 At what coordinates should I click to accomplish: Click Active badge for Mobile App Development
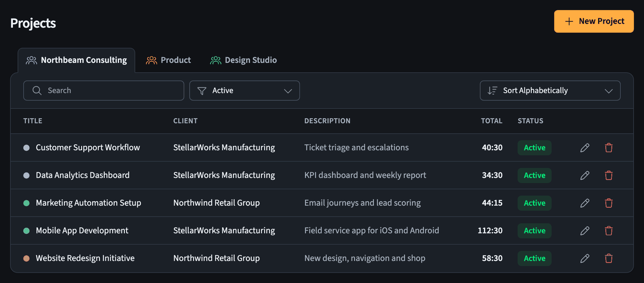535,231
